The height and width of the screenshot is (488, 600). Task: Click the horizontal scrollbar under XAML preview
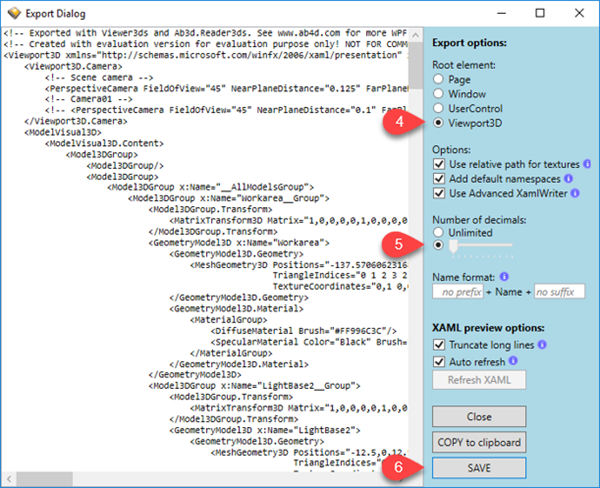200,478
